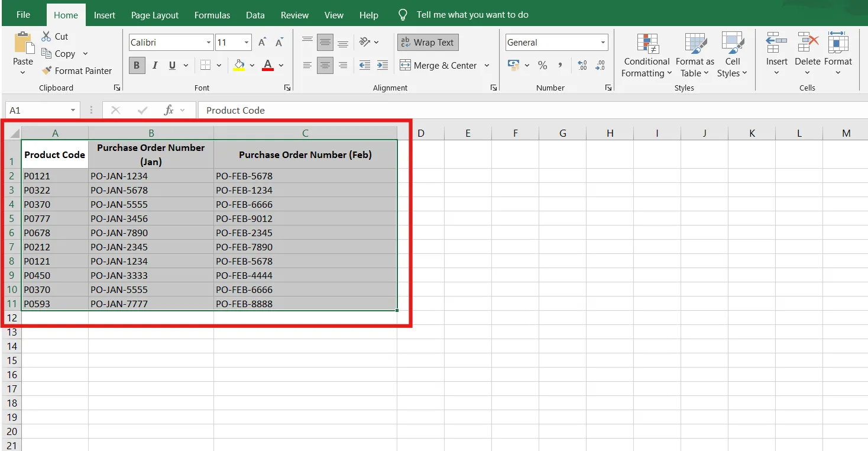Viewport: 868px width, 451px height.
Task: Select row 15 header
Action: tap(12, 360)
